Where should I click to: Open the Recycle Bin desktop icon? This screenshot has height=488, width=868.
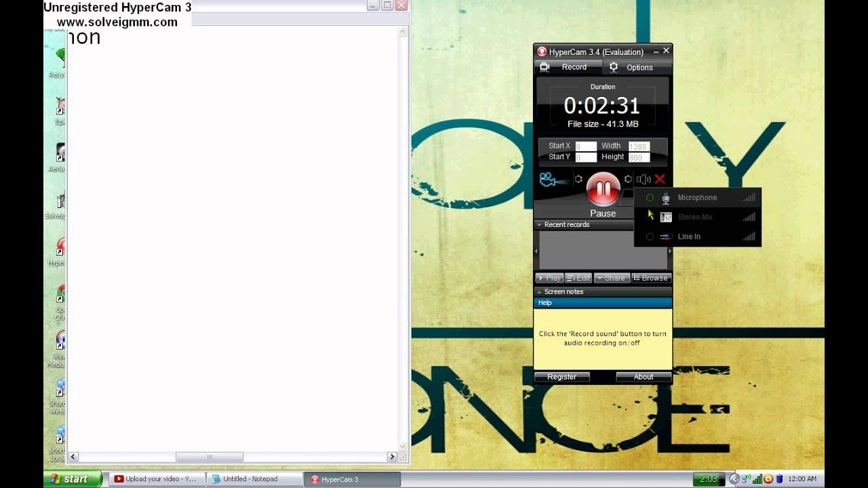60,62
